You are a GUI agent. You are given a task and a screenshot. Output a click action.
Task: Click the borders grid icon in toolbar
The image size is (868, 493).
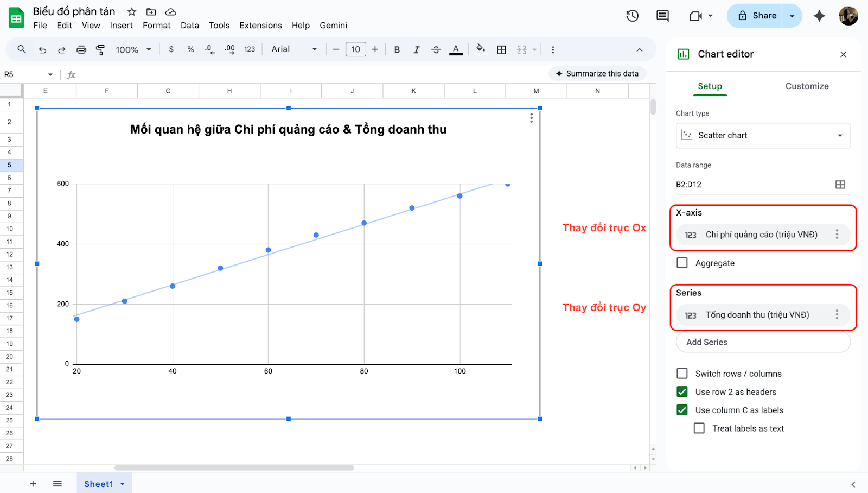pos(501,50)
